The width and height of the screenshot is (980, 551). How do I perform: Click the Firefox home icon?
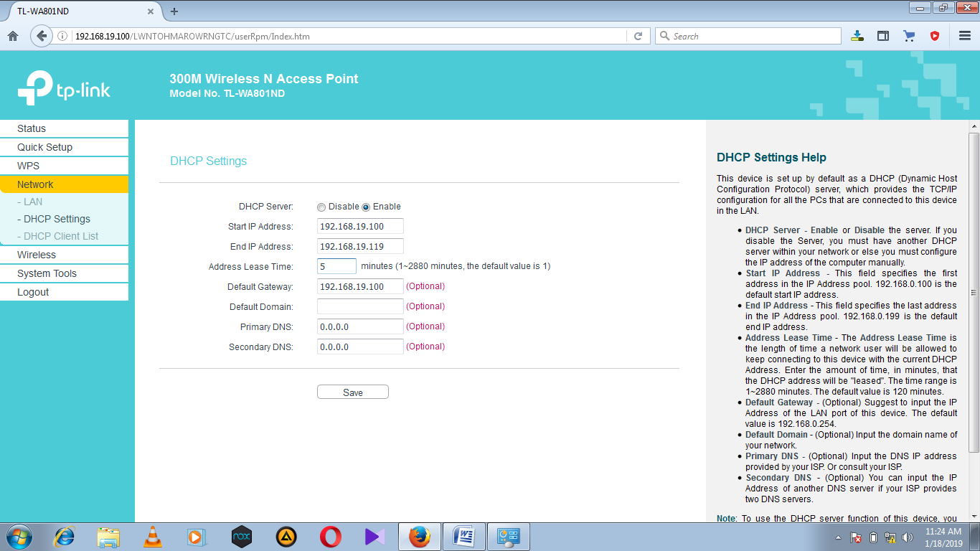click(13, 36)
